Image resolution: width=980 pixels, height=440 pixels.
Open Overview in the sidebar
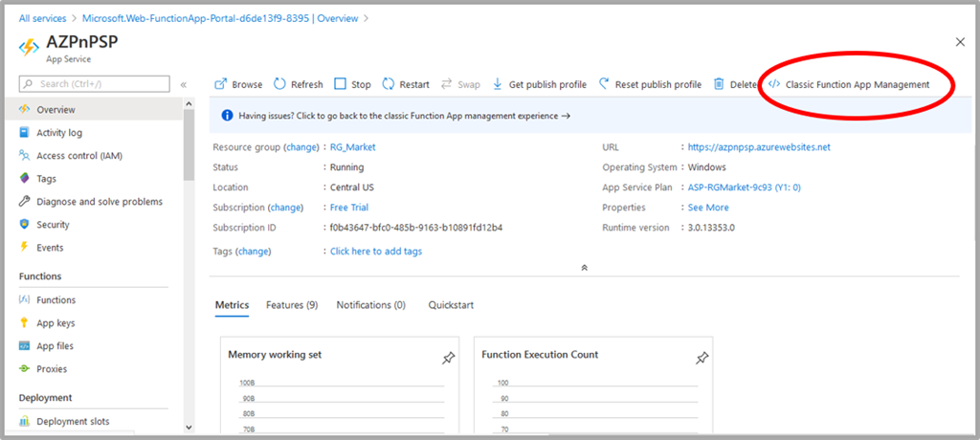click(94, 109)
